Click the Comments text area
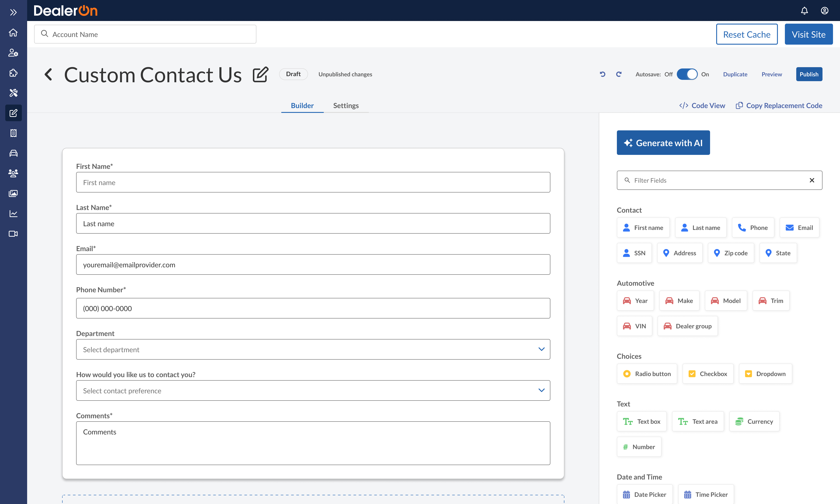 [x=313, y=443]
